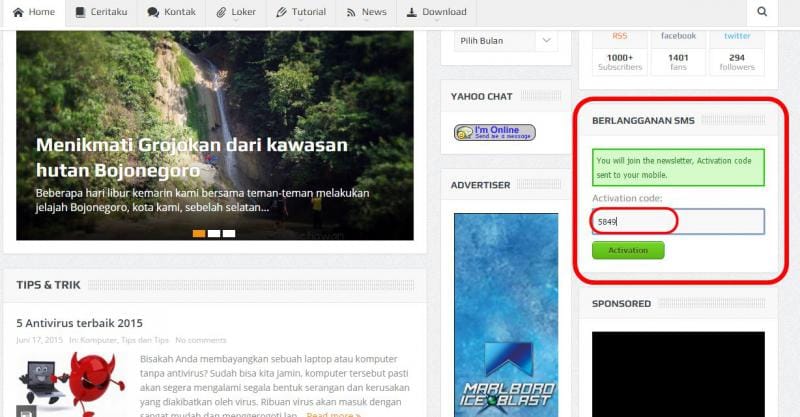Open the Marlboro Ice Blast advertisement
Viewport: 800px width, 417px height.
[506, 315]
